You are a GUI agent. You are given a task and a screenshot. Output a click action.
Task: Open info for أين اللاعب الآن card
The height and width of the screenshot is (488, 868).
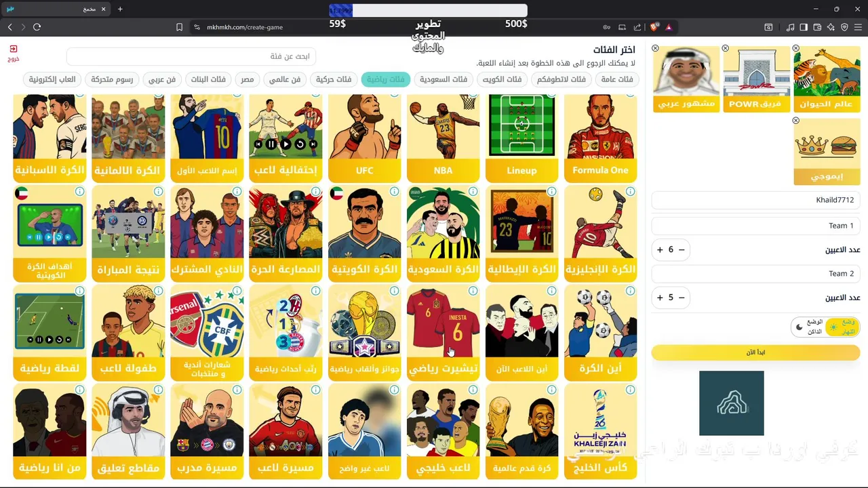point(552,291)
